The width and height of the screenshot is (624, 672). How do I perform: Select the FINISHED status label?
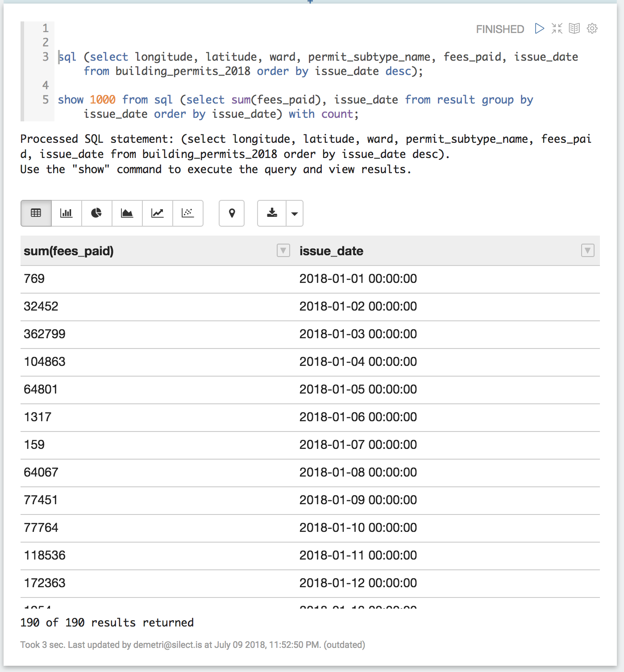pos(500,29)
